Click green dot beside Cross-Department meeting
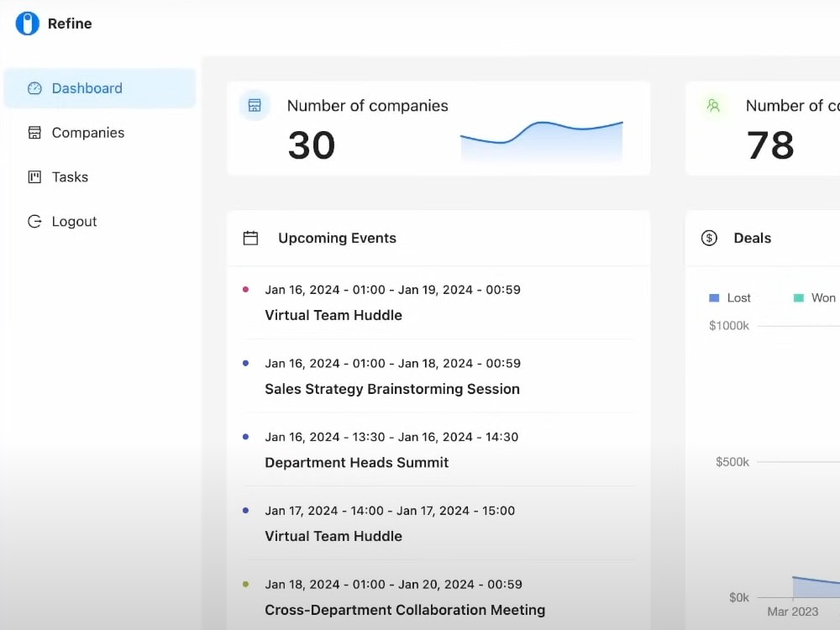This screenshot has width=840, height=630. click(x=246, y=585)
